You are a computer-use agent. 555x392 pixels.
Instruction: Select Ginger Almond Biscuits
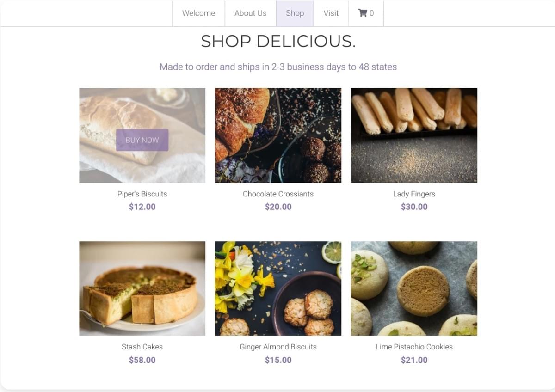[278, 347]
